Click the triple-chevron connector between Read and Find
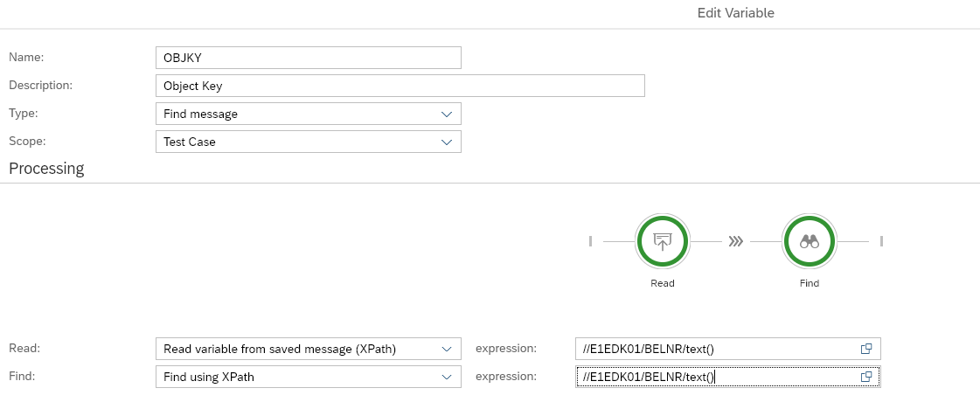Viewport: 980px width, 402px height. tap(736, 242)
